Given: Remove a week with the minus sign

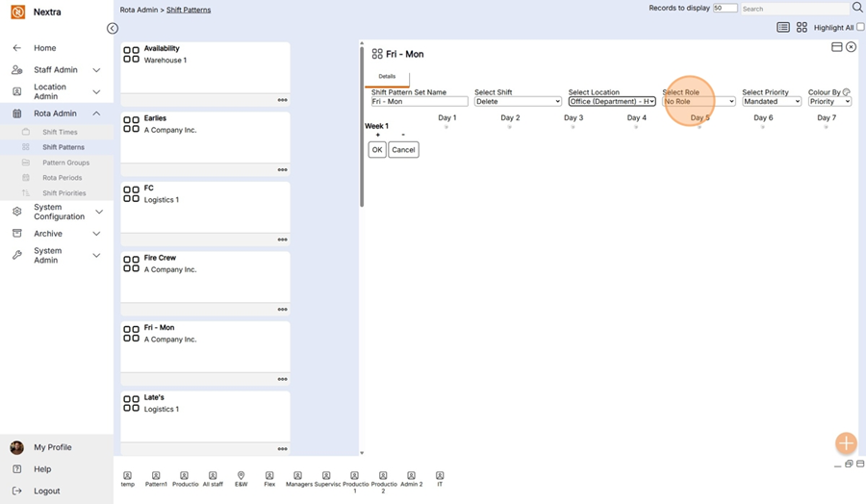Looking at the screenshot, I should coord(403,136).
